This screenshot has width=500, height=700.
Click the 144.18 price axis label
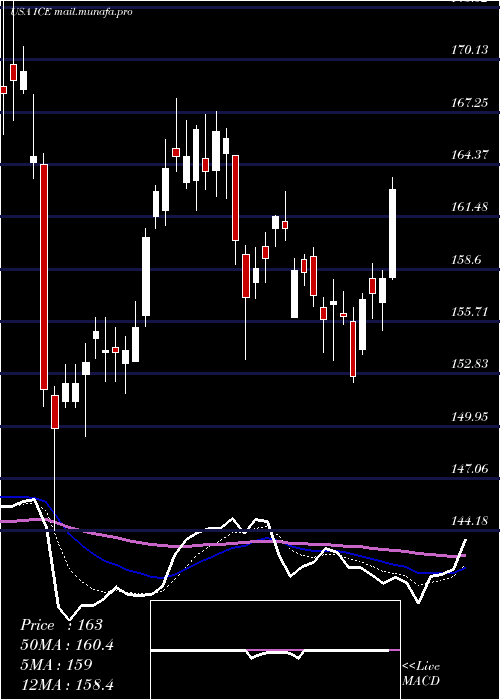pyautogui.click(x=469, y=521)
